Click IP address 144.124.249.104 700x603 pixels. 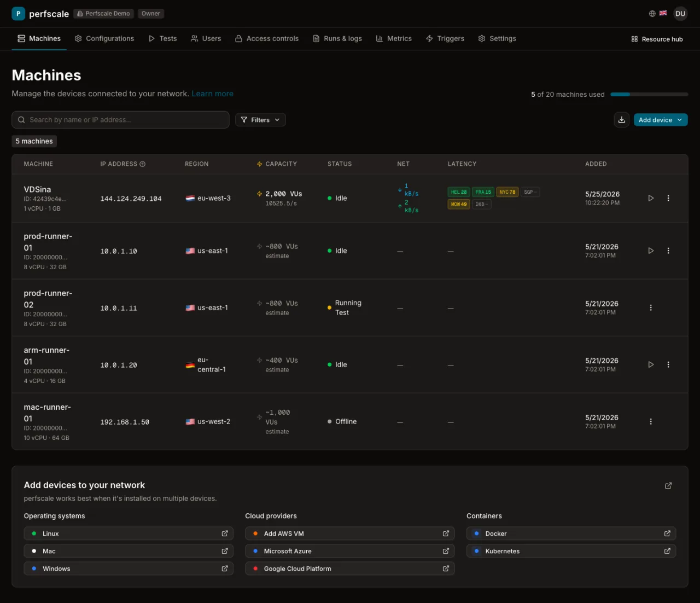click(131, 199)
